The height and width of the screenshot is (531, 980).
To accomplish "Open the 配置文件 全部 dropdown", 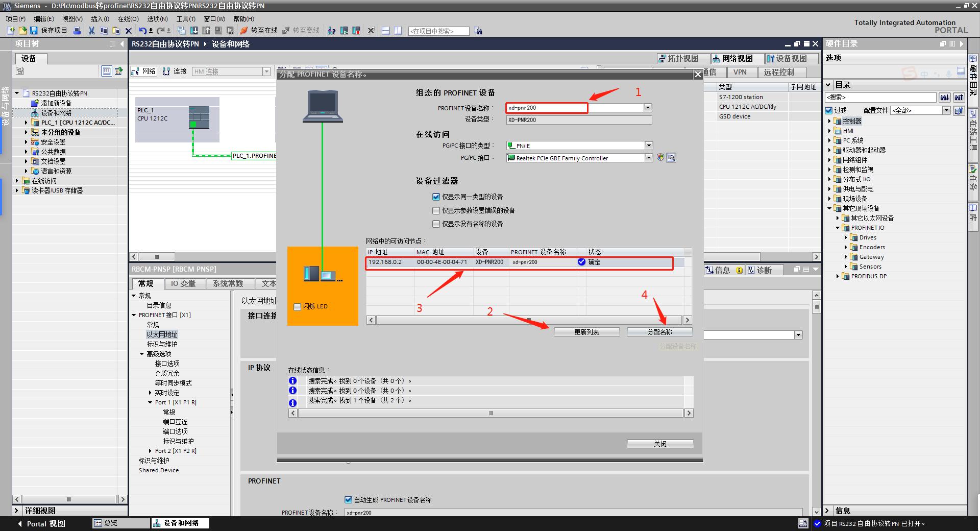I will coord(946,110).
